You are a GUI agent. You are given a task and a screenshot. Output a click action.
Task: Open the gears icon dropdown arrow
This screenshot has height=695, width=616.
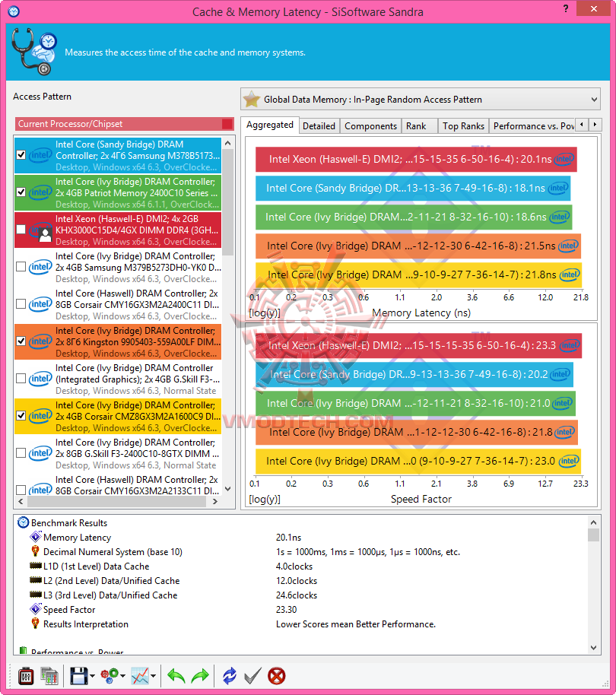pyautogui.click(x=122, y=677)
